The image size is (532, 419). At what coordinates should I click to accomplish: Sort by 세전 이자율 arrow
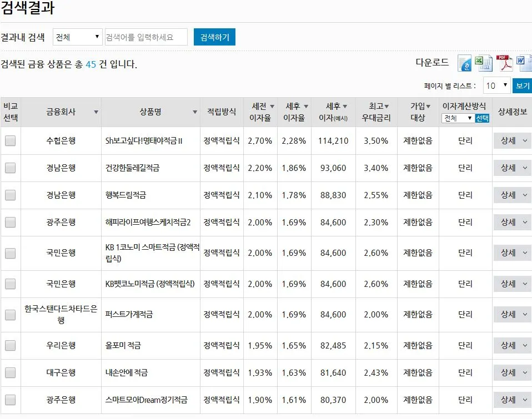pos(272,107)
